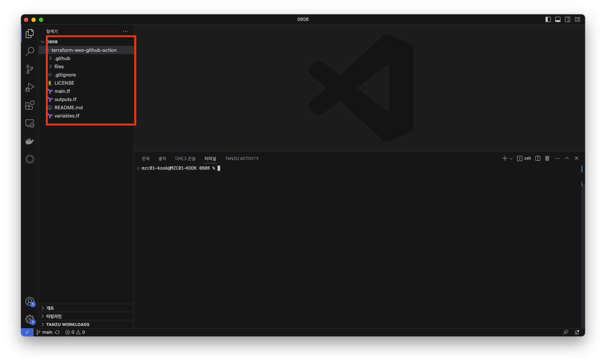
Task: Open the Tanzu hexagon view icon
Action: [30, 159]
